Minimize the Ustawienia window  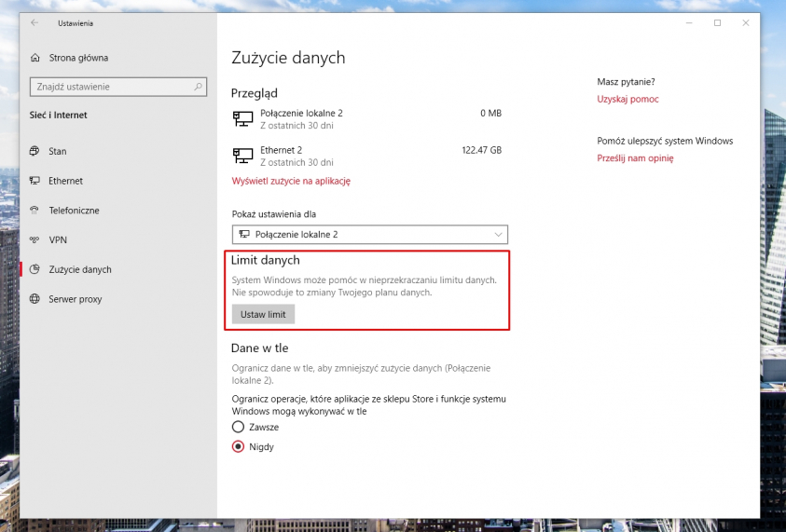click(689, 23)
